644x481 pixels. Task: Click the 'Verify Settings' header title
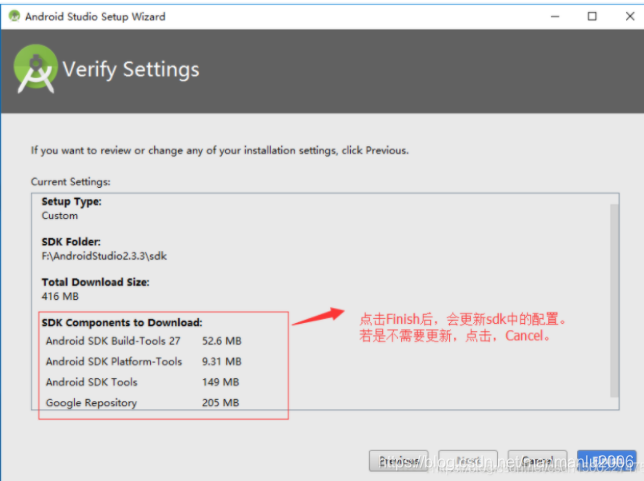pos(131,69)
